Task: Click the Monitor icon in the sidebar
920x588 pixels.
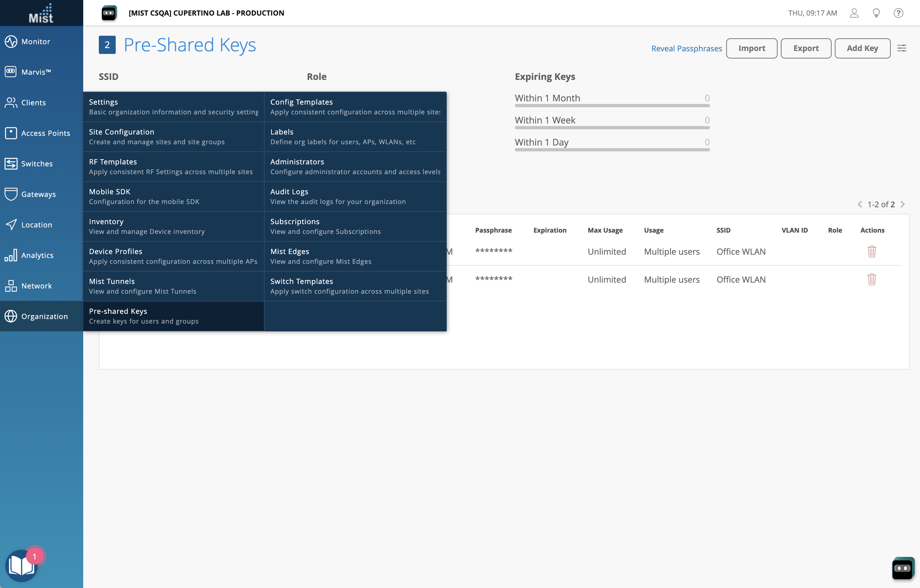Action: (x=11, y=41)
